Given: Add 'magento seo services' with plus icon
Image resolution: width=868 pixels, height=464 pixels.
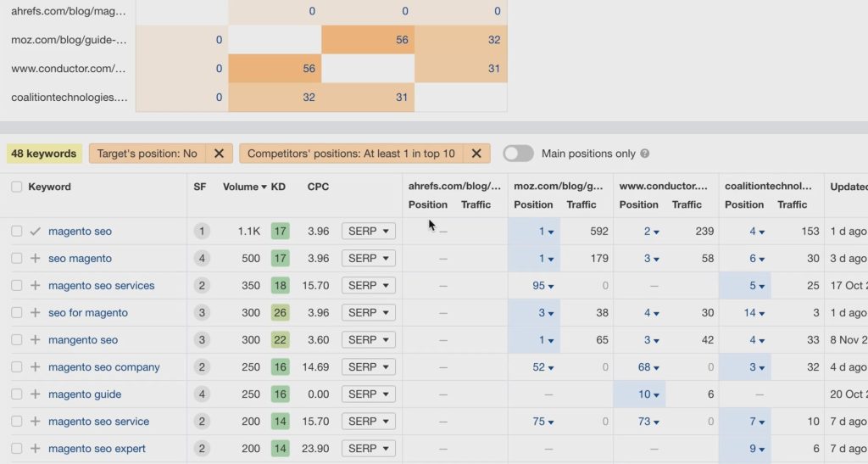Looking at the screenshot, I should coord(35,285).
